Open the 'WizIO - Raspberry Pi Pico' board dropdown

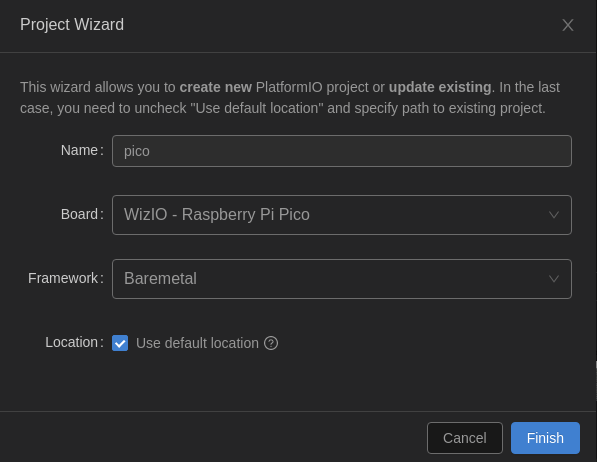pyautogui.click(x=342, y=215)
